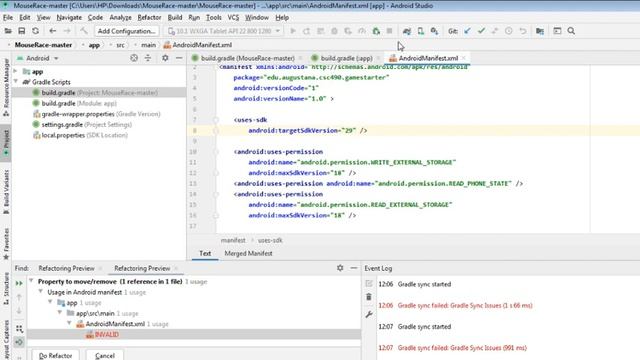Hide the Project panel with minus icon
Image resolution: width=640 pixels, height=360 pixels.
tap(179, 58)
